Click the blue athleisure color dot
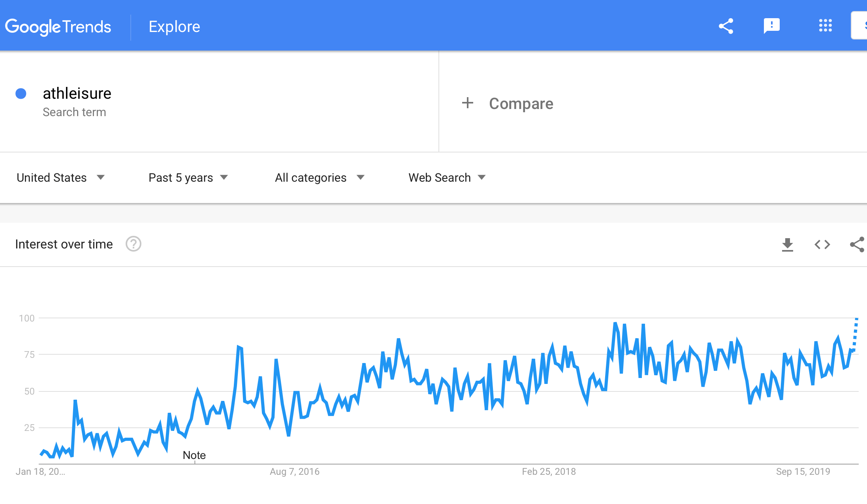 (21, 94)
